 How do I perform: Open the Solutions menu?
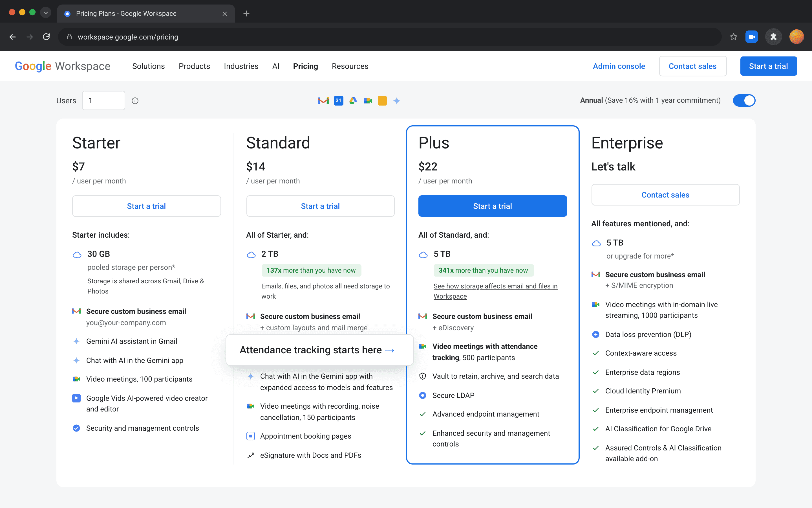(x=148, y=66)
